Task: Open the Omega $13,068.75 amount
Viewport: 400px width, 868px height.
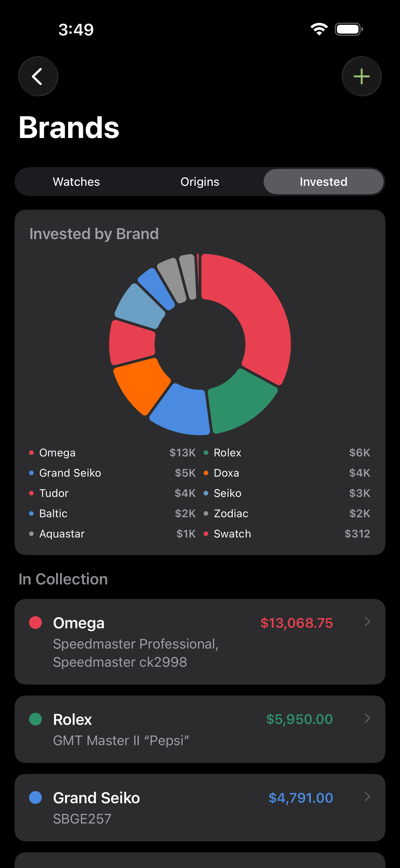Action: coord(296,623)
